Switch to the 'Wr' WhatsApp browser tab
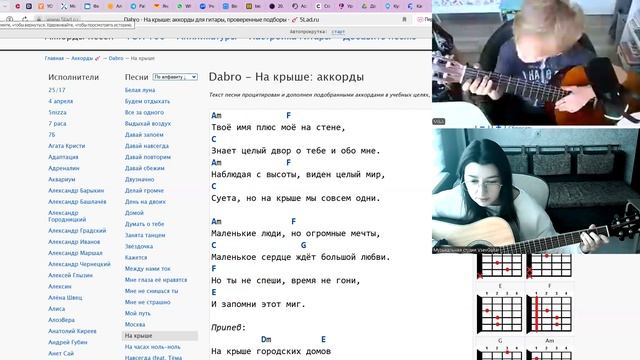This screenshot has height=360, width=640. pyautogui.click(x=184, y=6)
